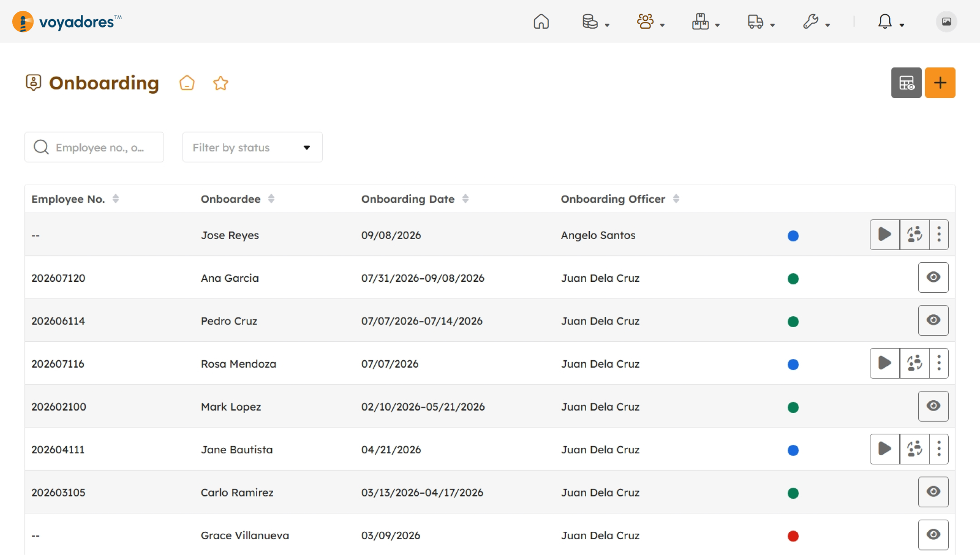This screenshot has width=980, height=555.
Task: Open the people HR menu
Action: pyautogui.click(x=651, y=21)
